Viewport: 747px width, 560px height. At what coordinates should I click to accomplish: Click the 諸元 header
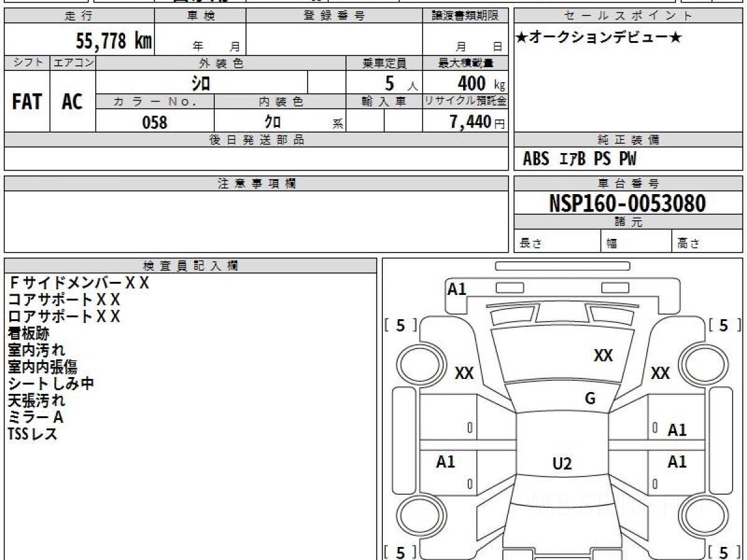click(x=629, y=222)
